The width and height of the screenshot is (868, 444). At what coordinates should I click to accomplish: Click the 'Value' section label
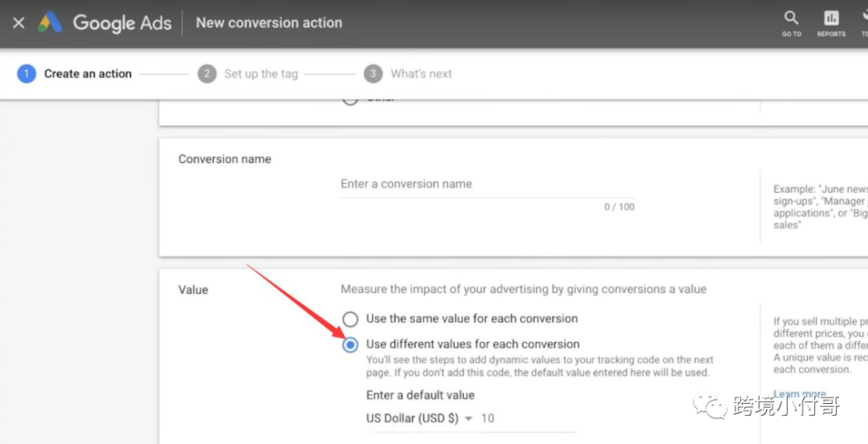193,290
